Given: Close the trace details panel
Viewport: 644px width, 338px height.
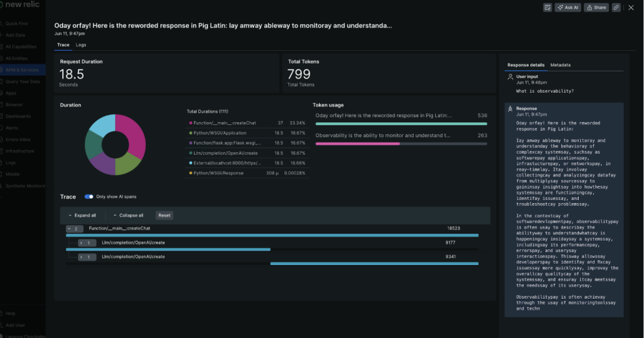Looking at the screenshot, I should (x=630, y=8).
